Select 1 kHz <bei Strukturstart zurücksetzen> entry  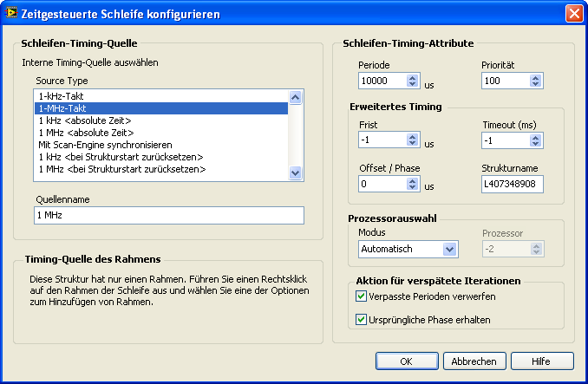point(161,157)
